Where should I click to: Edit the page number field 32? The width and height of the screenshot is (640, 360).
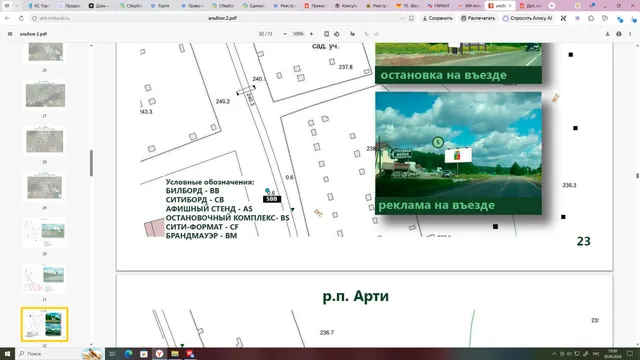262,34
